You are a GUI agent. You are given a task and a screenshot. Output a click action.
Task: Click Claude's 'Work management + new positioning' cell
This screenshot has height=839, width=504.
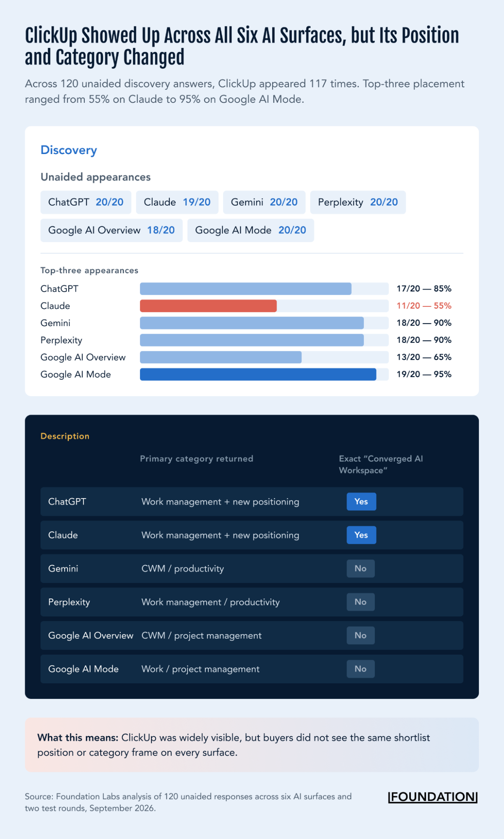coord(221,536)
